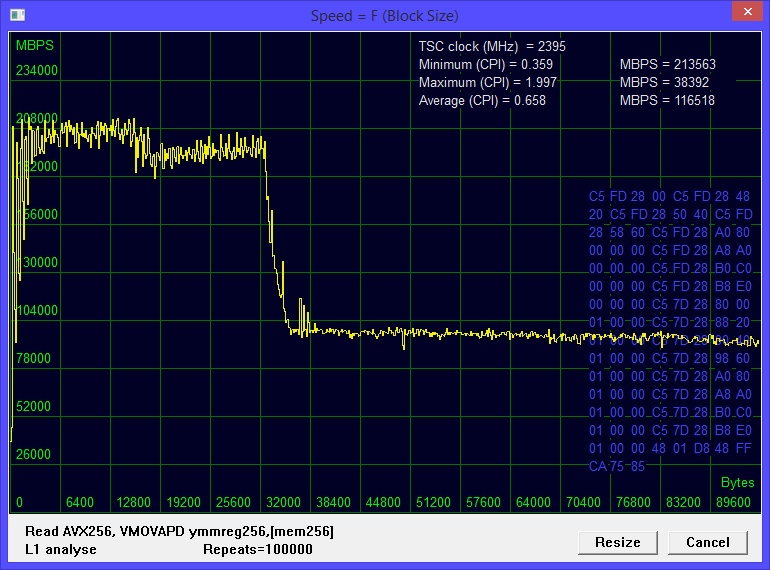The width and height of the screenshot is (770, 570).
Task: Click the 208000 y-axis label
Action: [36, 118]
